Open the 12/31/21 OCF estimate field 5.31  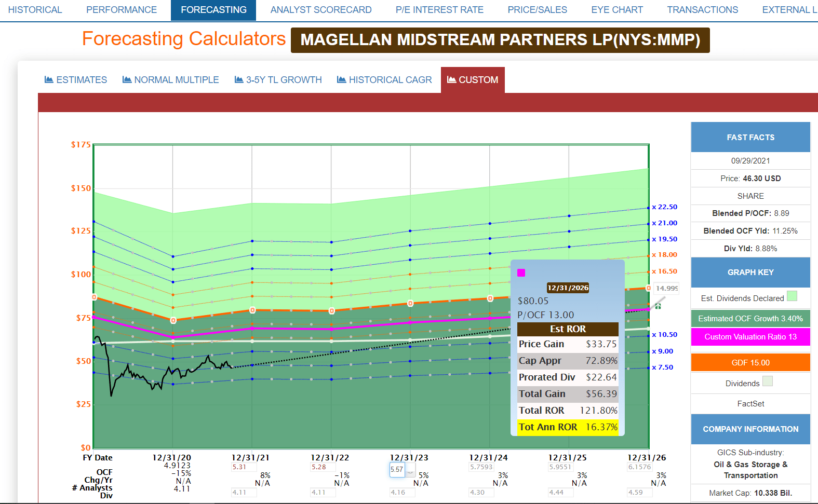[244, 467]
